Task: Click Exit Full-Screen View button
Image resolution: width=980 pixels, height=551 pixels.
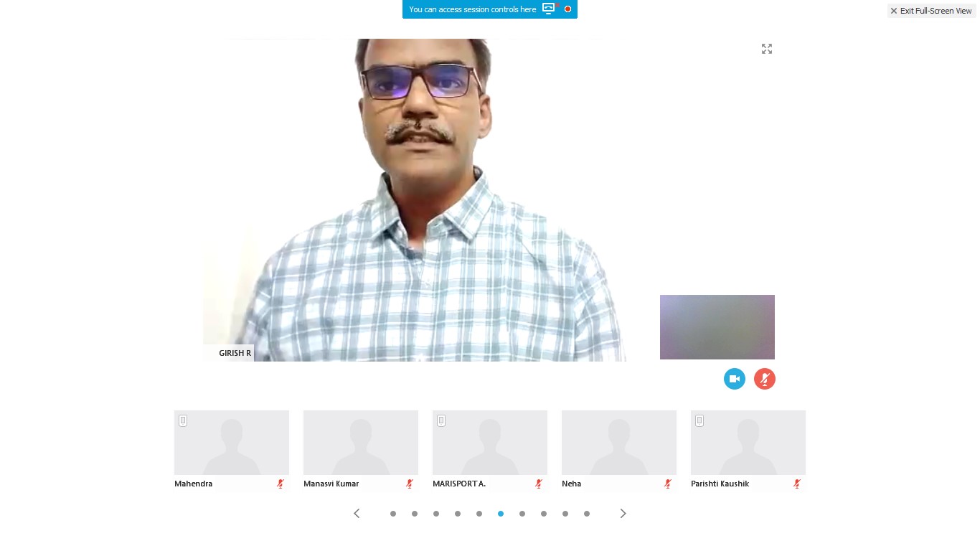Action: pos(931,11)
